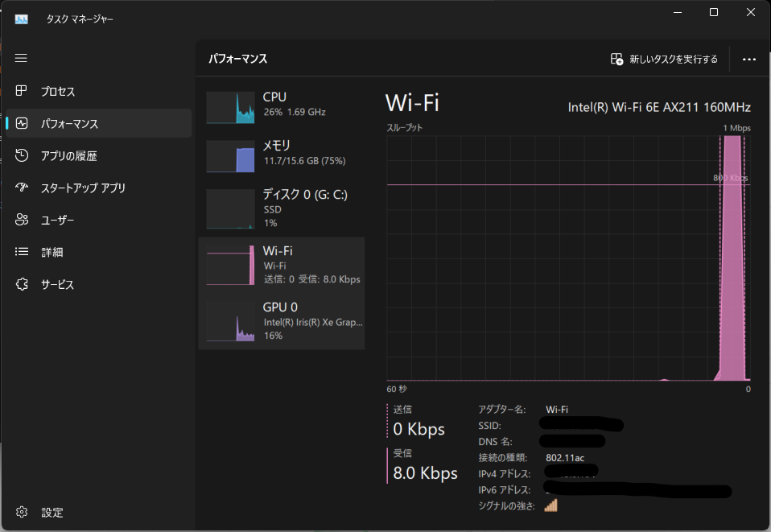The image size is (771, 532).
Task: Click the new task icon in header
Action: tap(616, 59)
